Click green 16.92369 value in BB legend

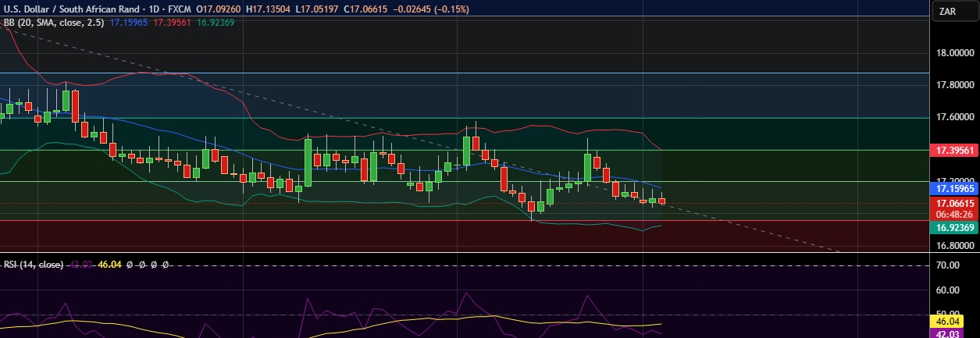click(214, 23)
